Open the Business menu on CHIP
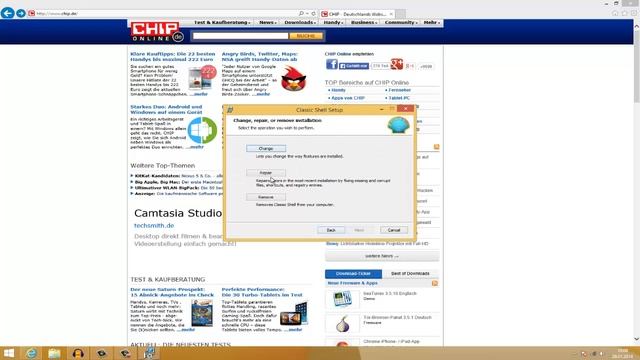 click(364, 22)
